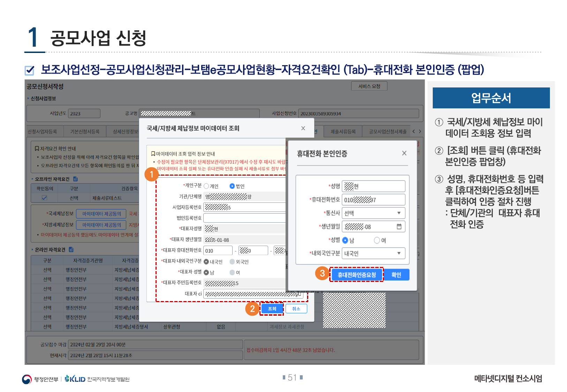This screenshot has height=392, width=567.
Task: Open the 공모사업신청서제출 tab
Action: pyautogui.click(x=388, y=132)
